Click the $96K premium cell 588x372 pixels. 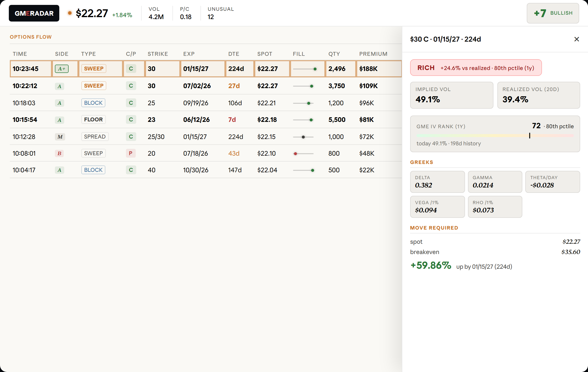click(367, 103)
